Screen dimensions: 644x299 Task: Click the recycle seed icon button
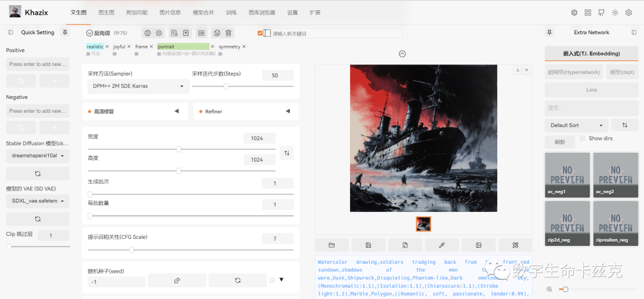tap(237, 280)
